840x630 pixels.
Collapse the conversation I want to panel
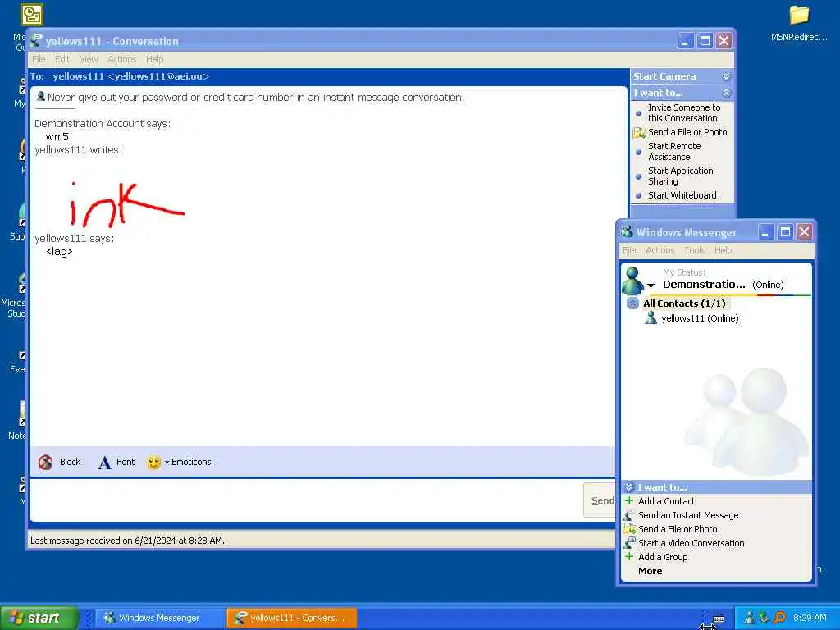point(727,93)
